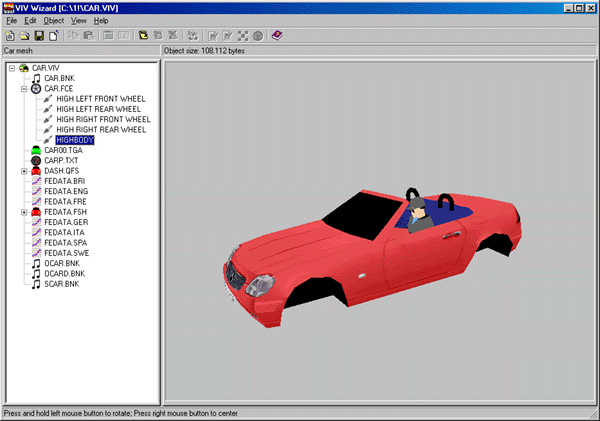Click the red car icon beside DASH.QFS
The width and height of the screenshot is (600, 421).
coord(36,171)
